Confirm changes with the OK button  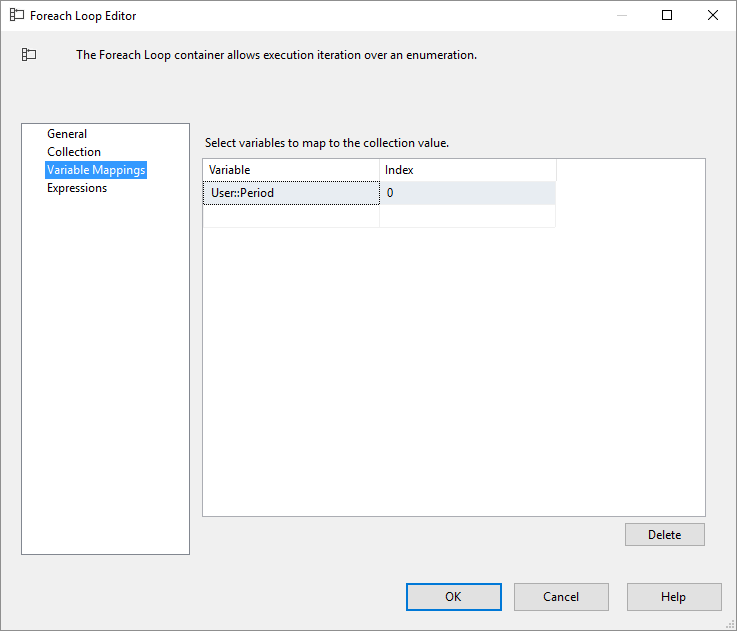tap(454, 597)
